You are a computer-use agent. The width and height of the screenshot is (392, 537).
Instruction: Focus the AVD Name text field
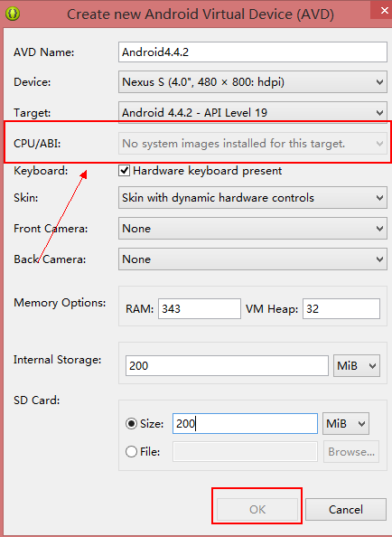(253, 52)
